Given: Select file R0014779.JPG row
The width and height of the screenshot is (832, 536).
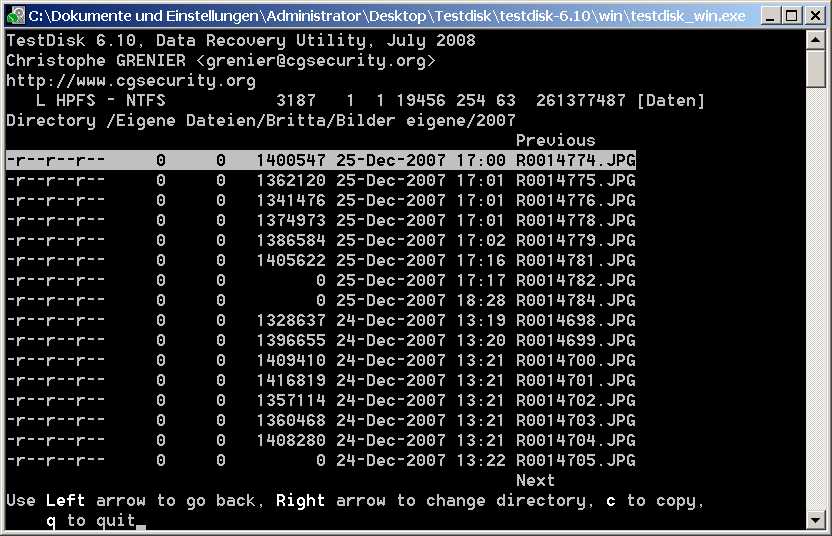Looking at the screenshot, I should 321,240.
